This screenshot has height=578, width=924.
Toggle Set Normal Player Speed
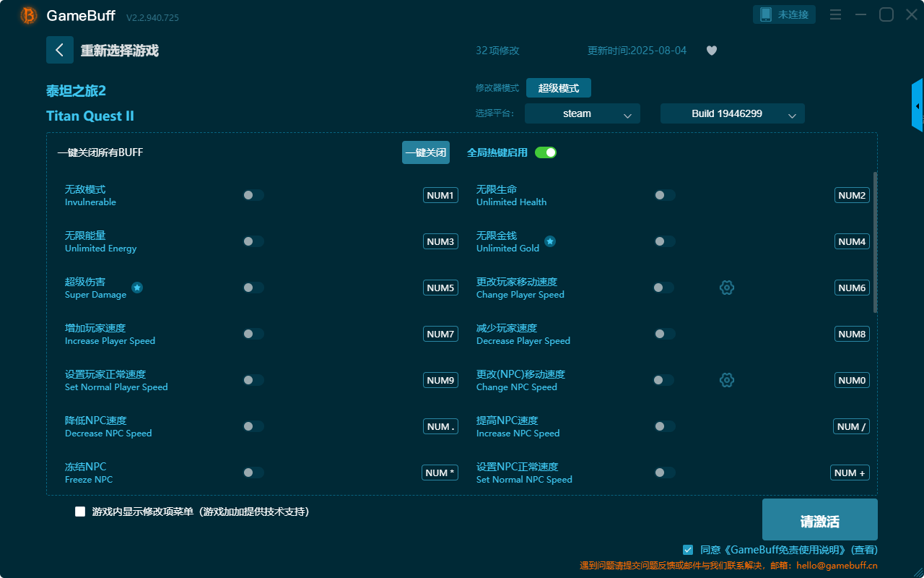point(253,380)
